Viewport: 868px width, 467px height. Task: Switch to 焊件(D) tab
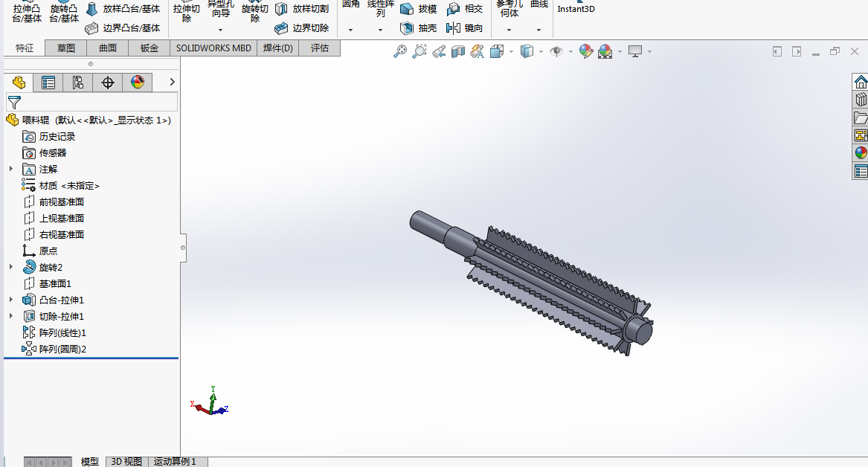[x=278, y=48]
